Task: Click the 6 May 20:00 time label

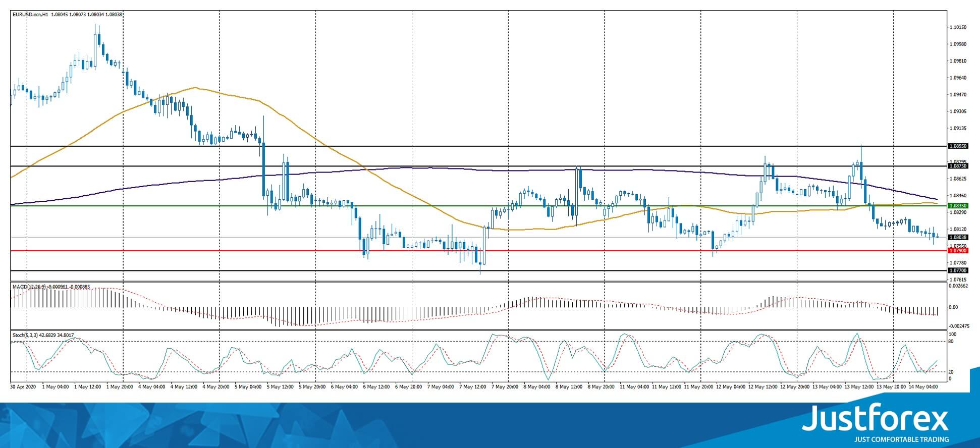Action: click(x=409, y=387)
